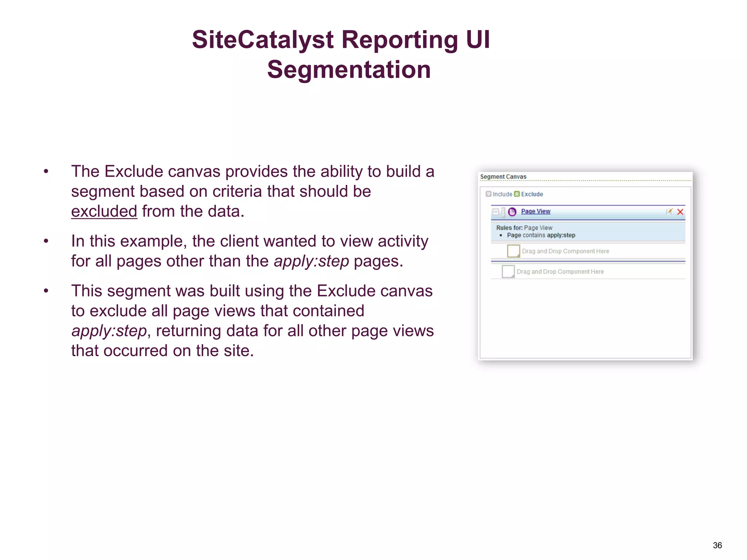Collapse the Page View container with minus box
This screenshot has width=747, height=560.
click(x=495, y=212)
